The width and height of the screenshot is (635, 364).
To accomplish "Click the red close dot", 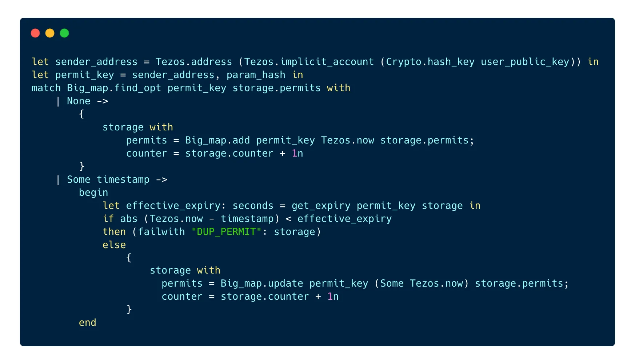I will (x=35, y=33).
